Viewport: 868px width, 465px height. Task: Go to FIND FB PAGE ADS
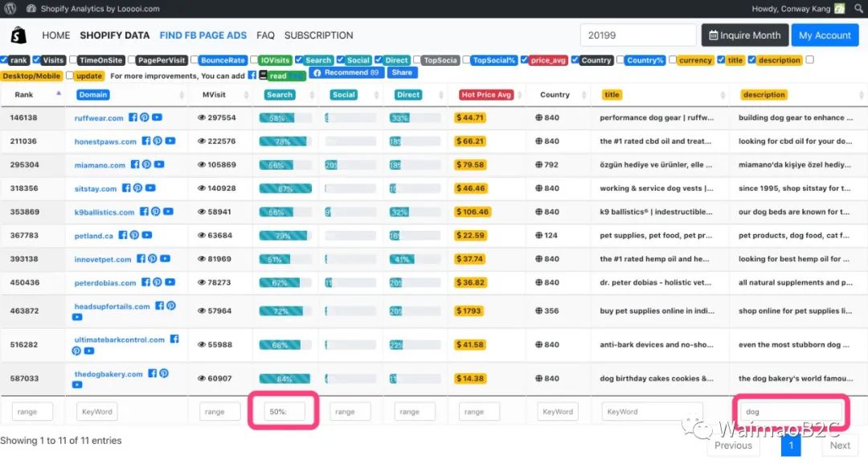(x=203, y=35)
